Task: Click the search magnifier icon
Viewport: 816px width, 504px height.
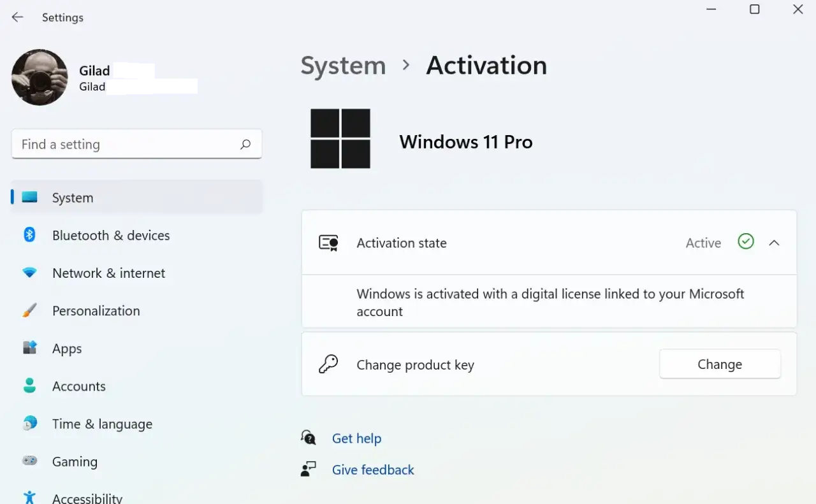Action: tap(245, 145)
